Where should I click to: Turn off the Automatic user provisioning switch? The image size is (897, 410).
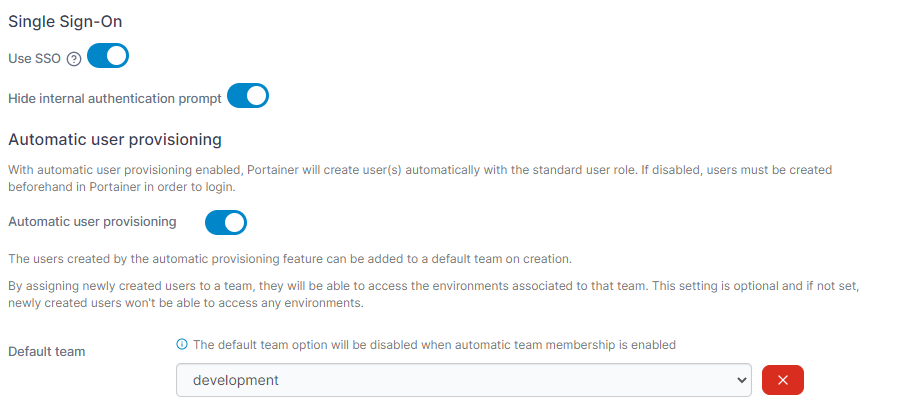[226, 222]
